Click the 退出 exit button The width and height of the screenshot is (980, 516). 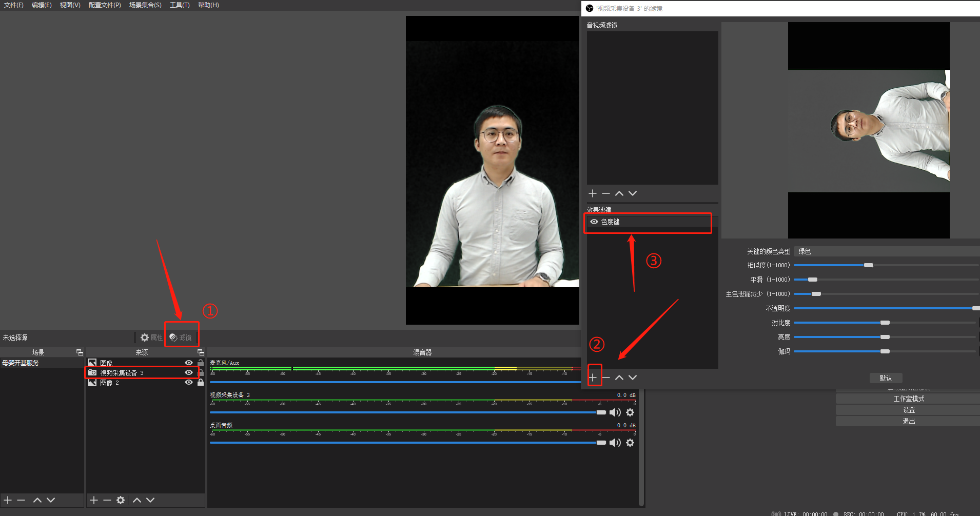click(x=908, y=421)
